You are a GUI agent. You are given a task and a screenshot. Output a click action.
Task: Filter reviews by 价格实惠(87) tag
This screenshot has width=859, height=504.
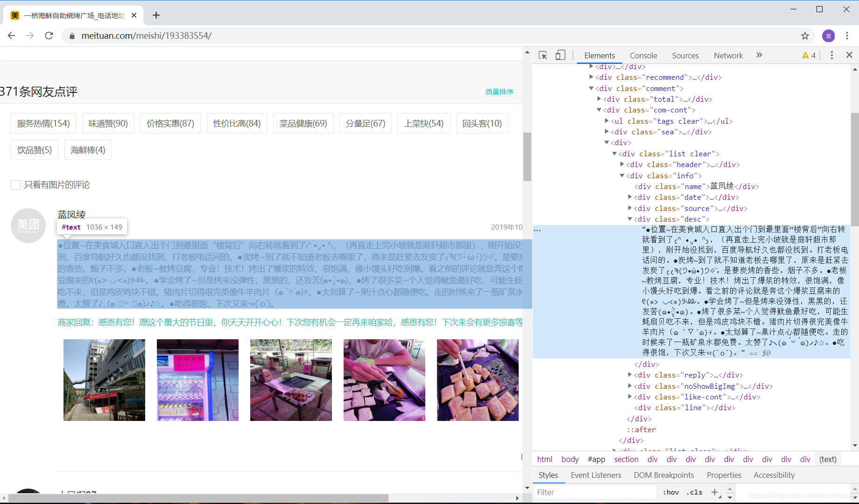click(x=170, y=123)
